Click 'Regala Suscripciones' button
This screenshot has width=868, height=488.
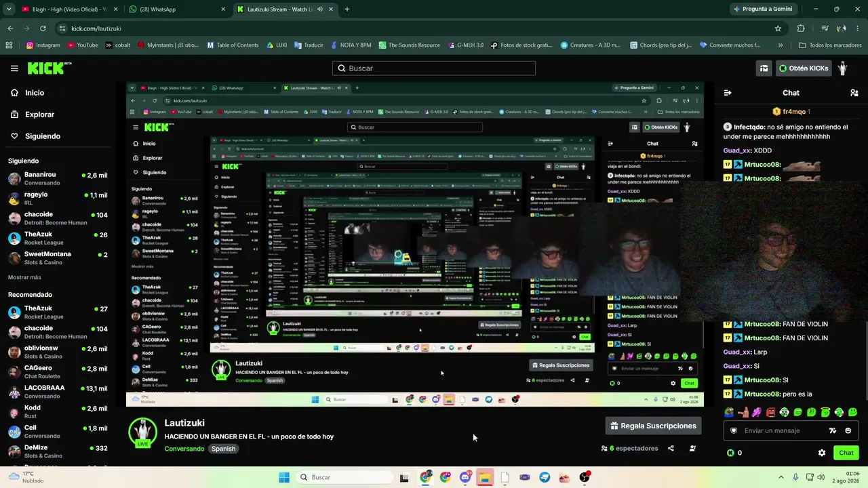[653, 426]
